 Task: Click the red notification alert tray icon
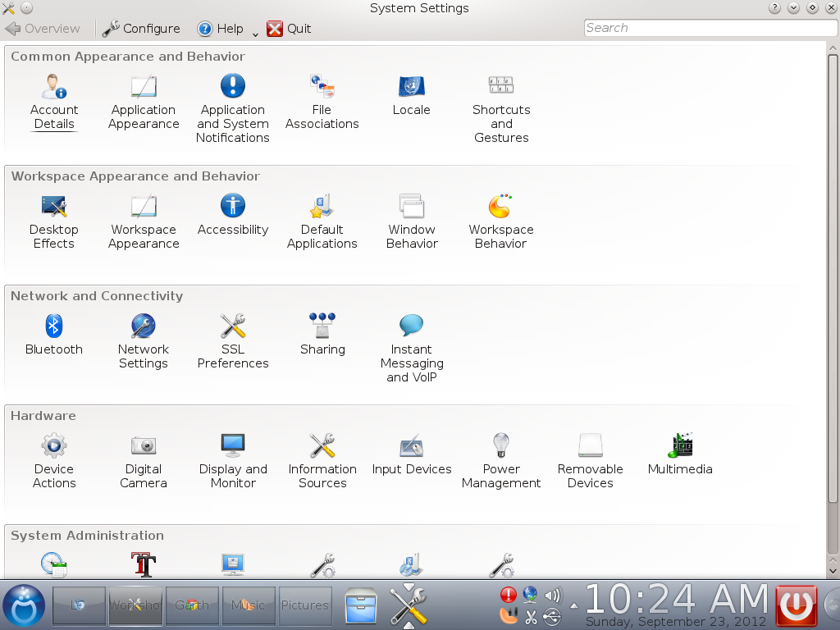click(509, 595)
